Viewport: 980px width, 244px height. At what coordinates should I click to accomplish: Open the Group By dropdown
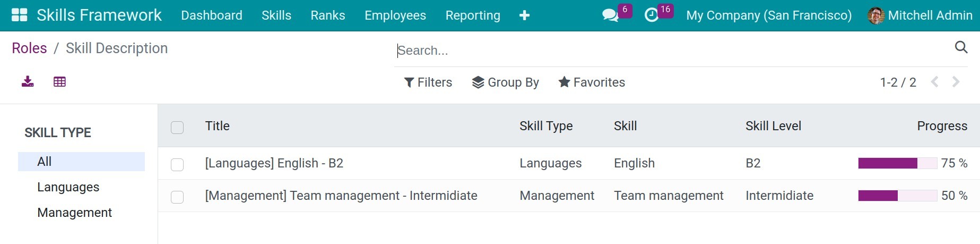(x=506, y=82)
